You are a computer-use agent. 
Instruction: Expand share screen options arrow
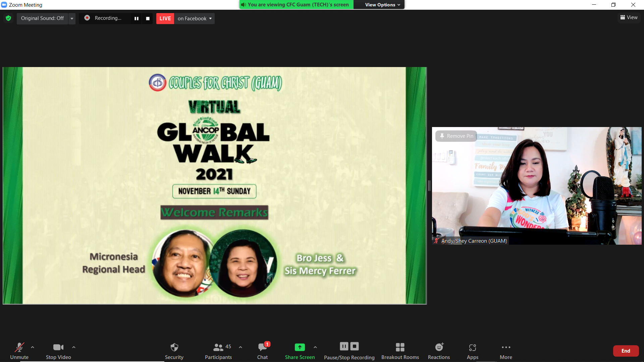coord(315,347)
